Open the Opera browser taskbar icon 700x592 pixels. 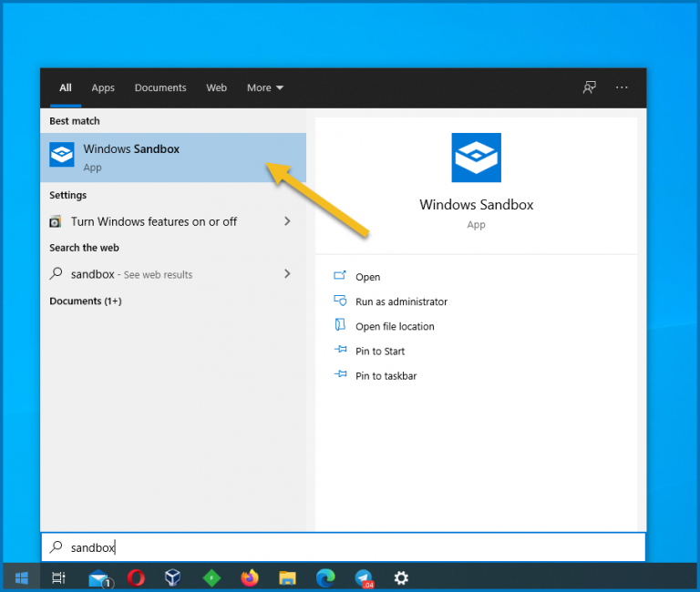pos(136,577)
